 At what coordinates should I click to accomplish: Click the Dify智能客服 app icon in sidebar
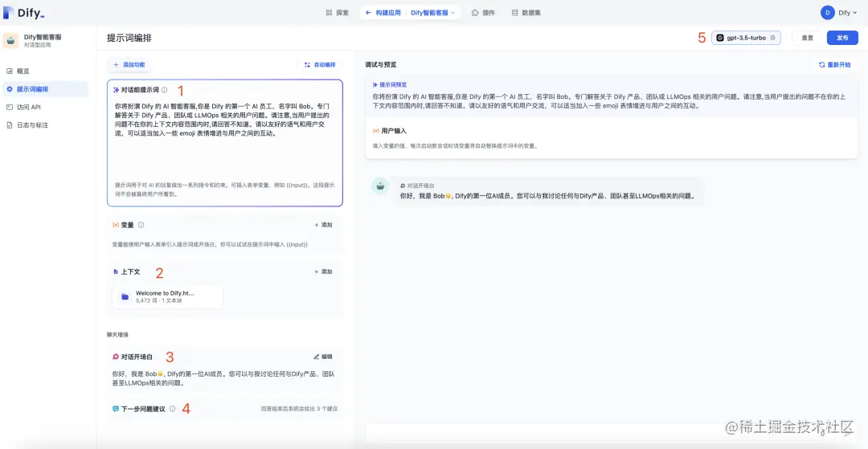coord(10,40)
